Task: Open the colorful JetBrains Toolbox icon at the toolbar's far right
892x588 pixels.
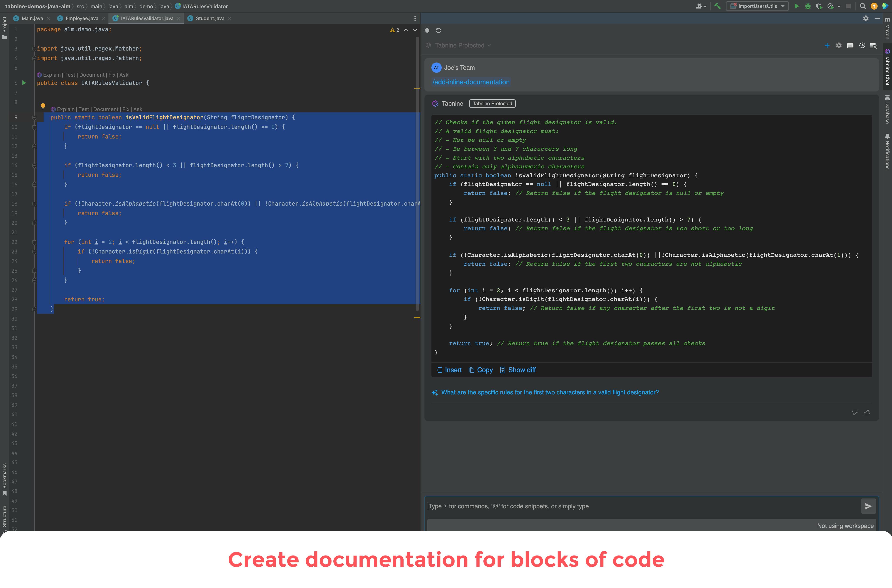Action: coord(885,6)
